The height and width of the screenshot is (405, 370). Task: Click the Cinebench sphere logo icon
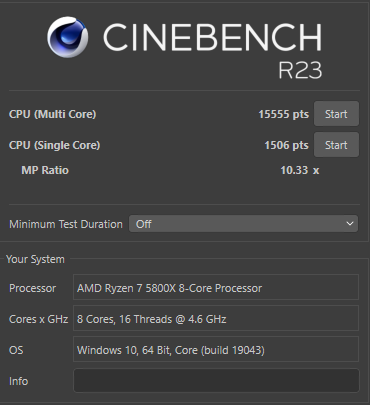pyautogui.click(x=68, y=37)
